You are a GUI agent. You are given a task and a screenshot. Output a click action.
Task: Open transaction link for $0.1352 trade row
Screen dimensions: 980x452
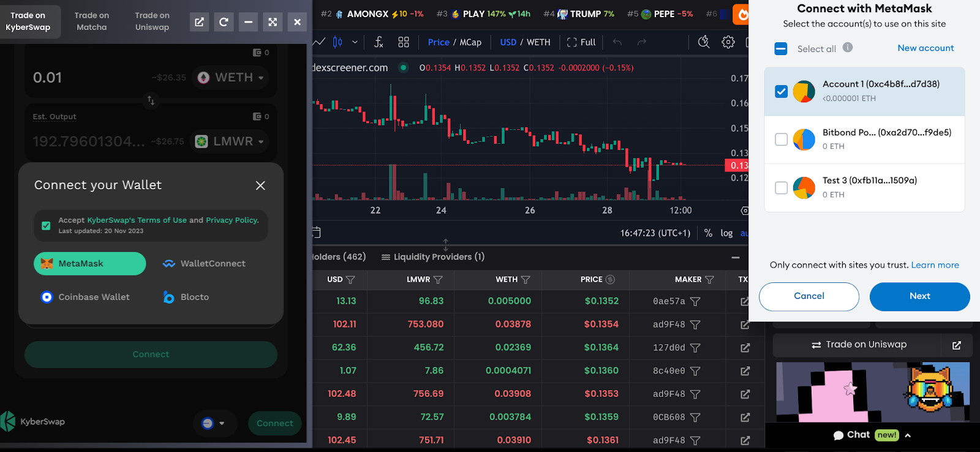[745, 301]
